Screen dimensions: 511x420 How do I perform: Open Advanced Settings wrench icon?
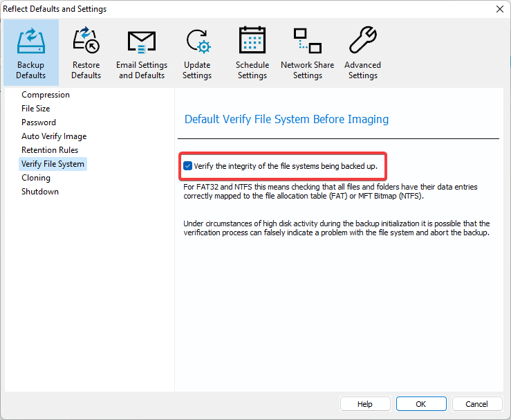click(363, 39)
